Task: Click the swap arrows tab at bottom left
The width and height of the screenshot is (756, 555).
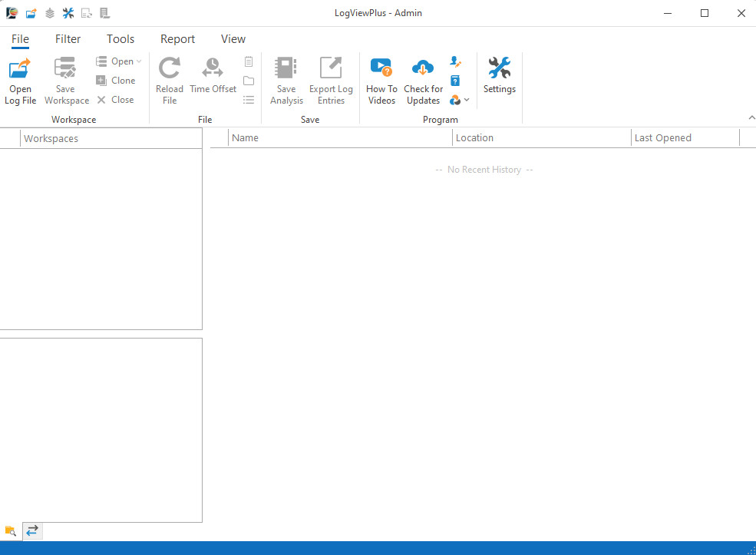Action: [32, 531]
